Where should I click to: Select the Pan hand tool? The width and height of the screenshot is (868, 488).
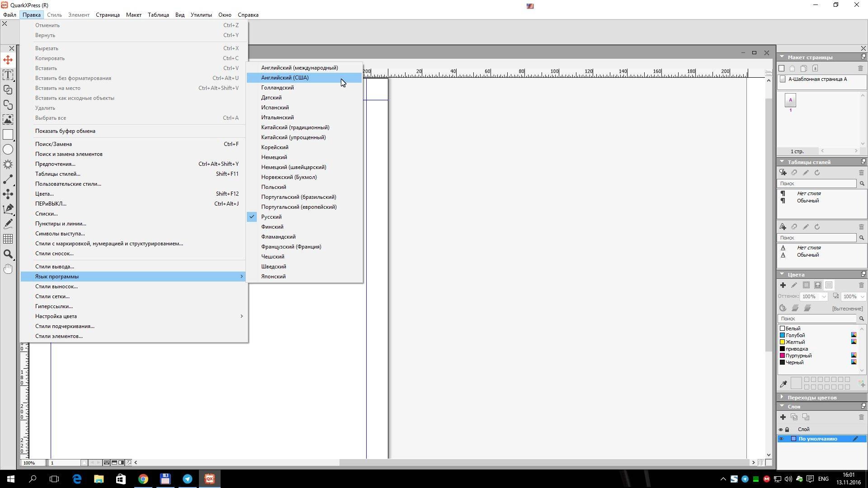(x=8, y=269)
